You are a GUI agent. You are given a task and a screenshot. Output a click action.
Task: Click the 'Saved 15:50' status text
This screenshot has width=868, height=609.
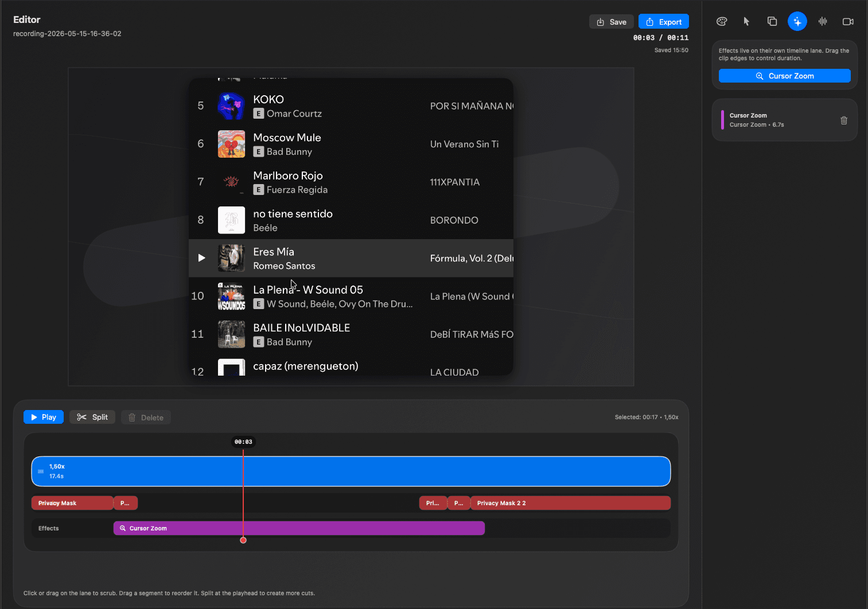coord(671,50)
